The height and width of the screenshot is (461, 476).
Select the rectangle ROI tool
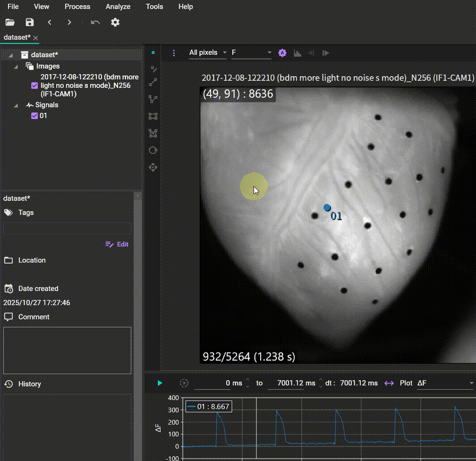(x=153, y=116)
